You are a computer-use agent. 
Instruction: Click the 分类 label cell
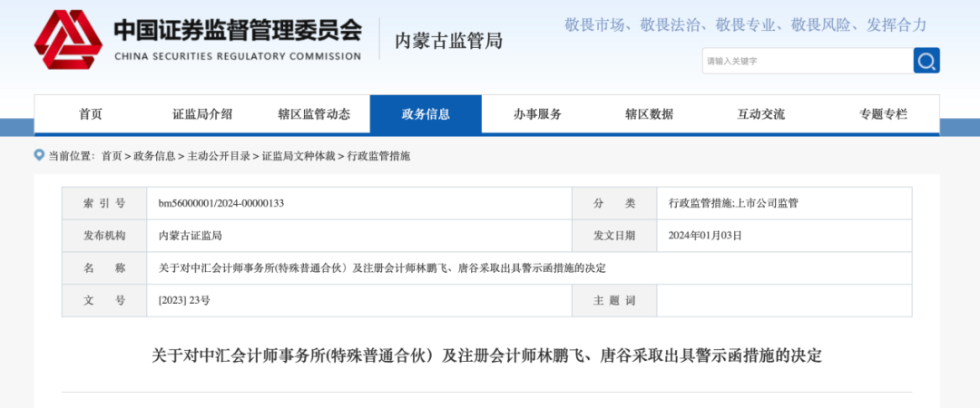coord(614,203)
